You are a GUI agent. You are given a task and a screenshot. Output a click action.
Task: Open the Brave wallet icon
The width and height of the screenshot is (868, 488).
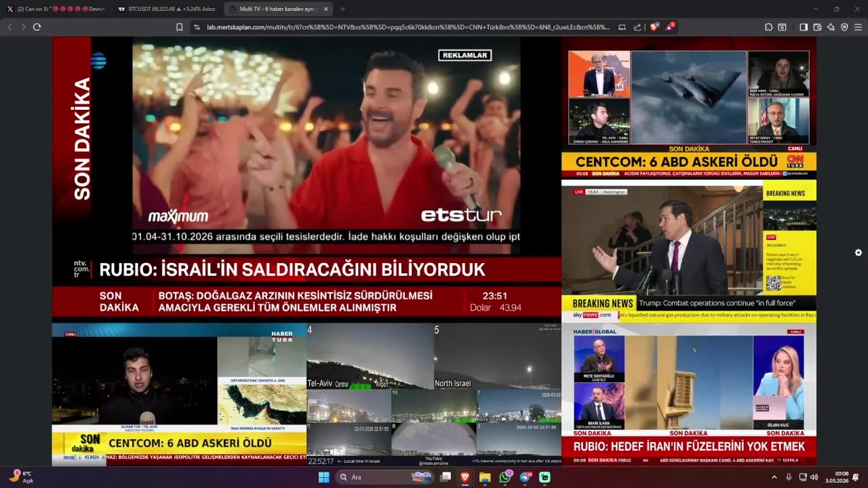(x=817, y=27)
